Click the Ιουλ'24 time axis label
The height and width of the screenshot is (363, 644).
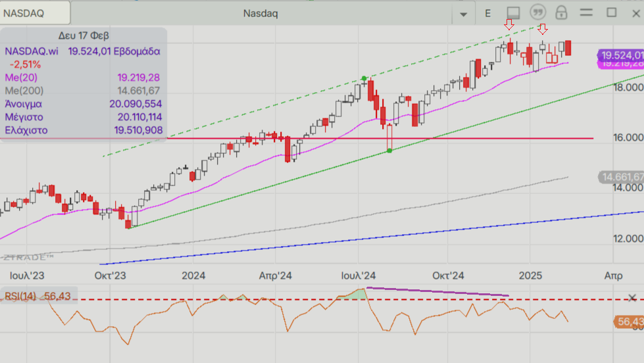point(358,276)
